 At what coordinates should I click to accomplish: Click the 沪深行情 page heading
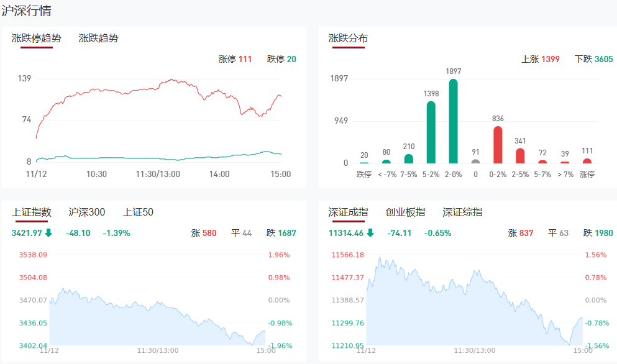tap(26, 11)
